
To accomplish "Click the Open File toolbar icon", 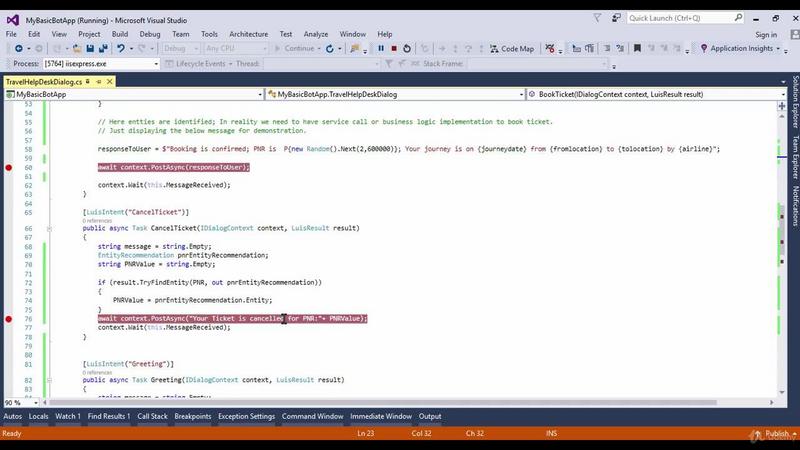I will pyautogui.click(x=77, y=48).
